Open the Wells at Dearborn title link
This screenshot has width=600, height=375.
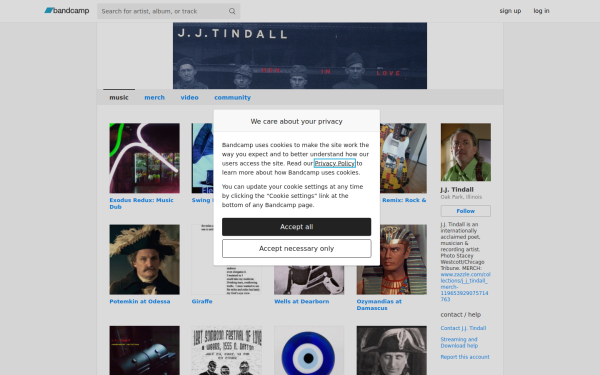coord(302,302)
